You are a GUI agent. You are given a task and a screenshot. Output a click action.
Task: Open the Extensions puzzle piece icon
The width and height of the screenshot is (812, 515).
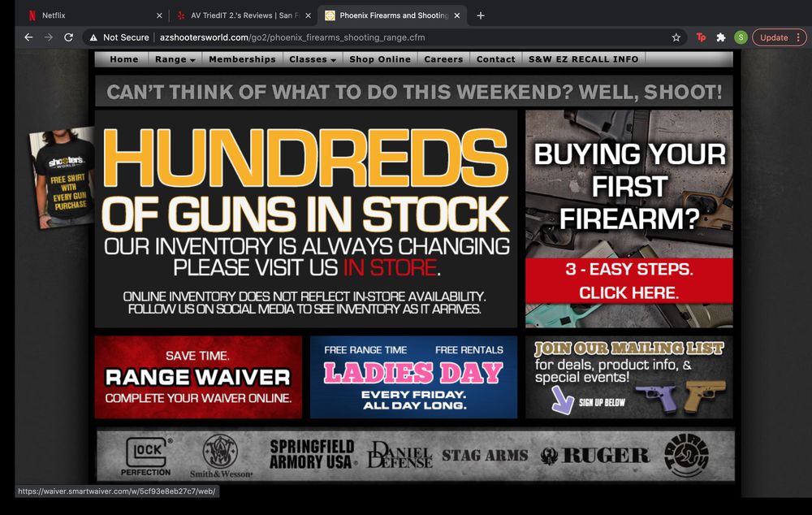721,37
